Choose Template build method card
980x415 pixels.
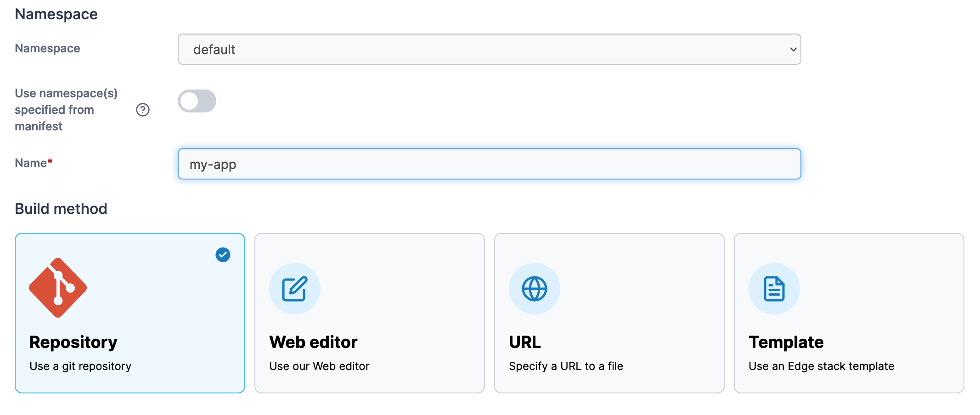(849, 313)
